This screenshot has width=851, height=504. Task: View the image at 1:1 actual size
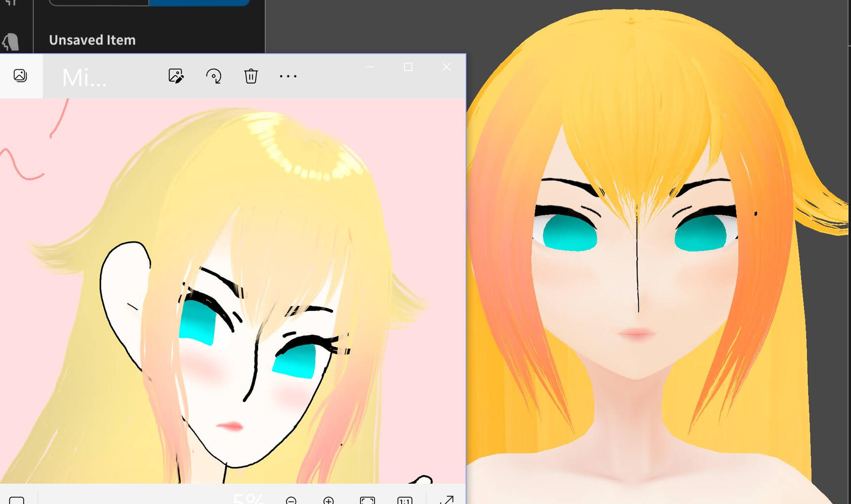pos(404,500)
